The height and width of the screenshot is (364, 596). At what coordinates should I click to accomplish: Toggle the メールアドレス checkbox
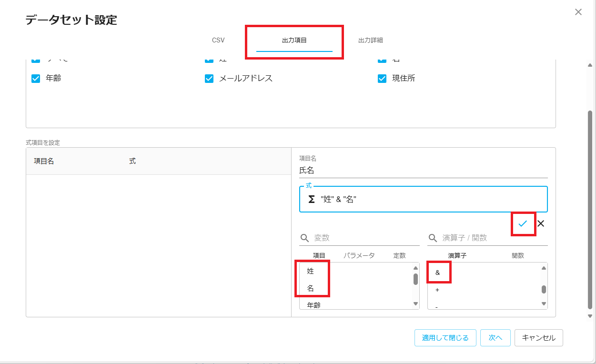209,79
